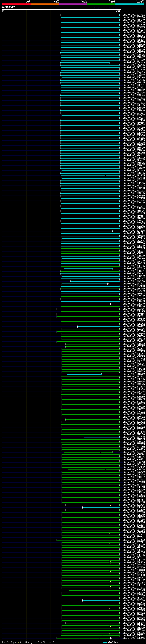Select hit UniRef100_C5YFU0
The image size is (146, 644).
click(x=134, y=565)
